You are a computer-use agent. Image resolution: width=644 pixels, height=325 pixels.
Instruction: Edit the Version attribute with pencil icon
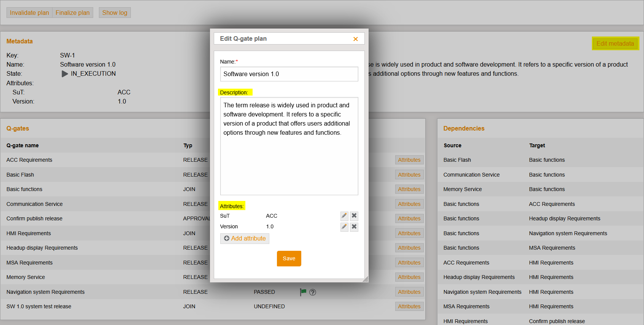344,226
